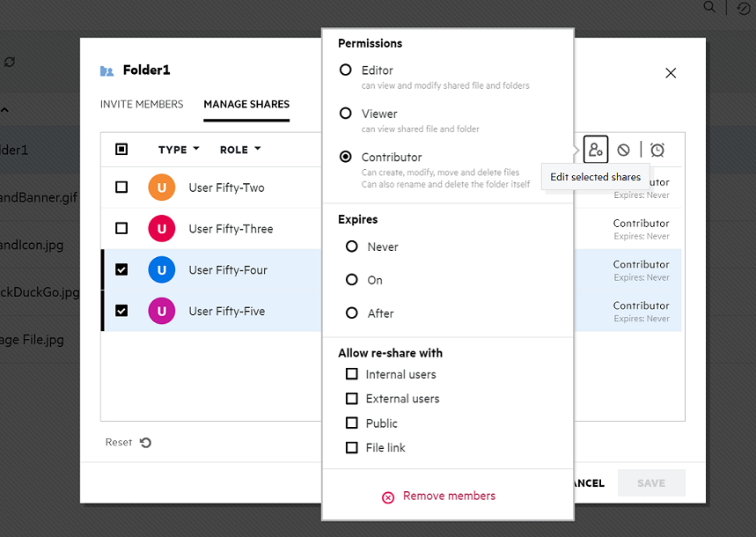The width and height of the screenshot is (756, 537).
Task: Click the stop sharing icon
Action: (x=623, y=150)
